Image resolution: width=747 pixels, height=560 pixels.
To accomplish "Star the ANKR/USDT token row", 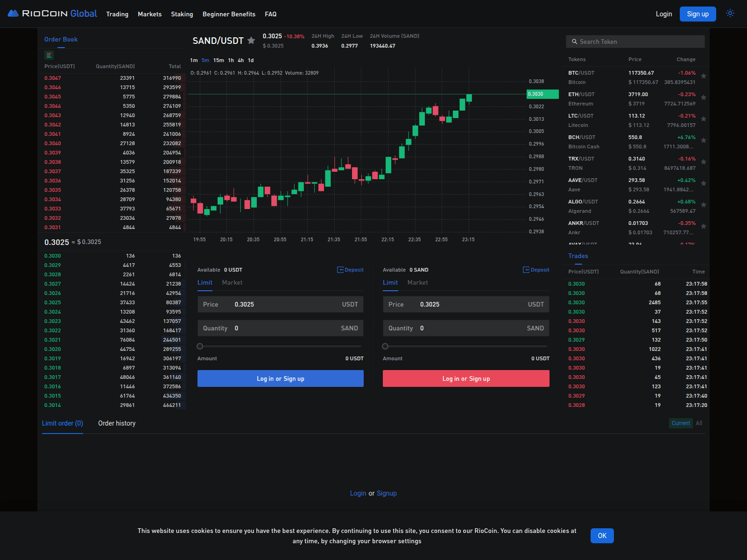I will 704,226.
